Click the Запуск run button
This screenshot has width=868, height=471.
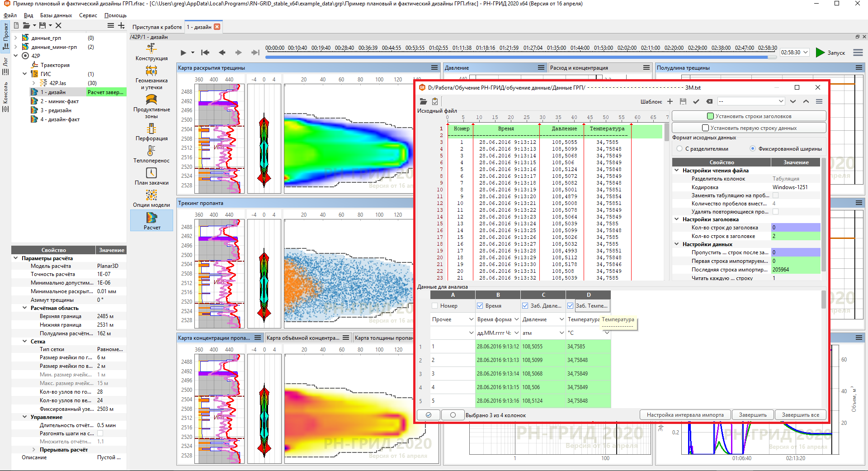point(830,52)
